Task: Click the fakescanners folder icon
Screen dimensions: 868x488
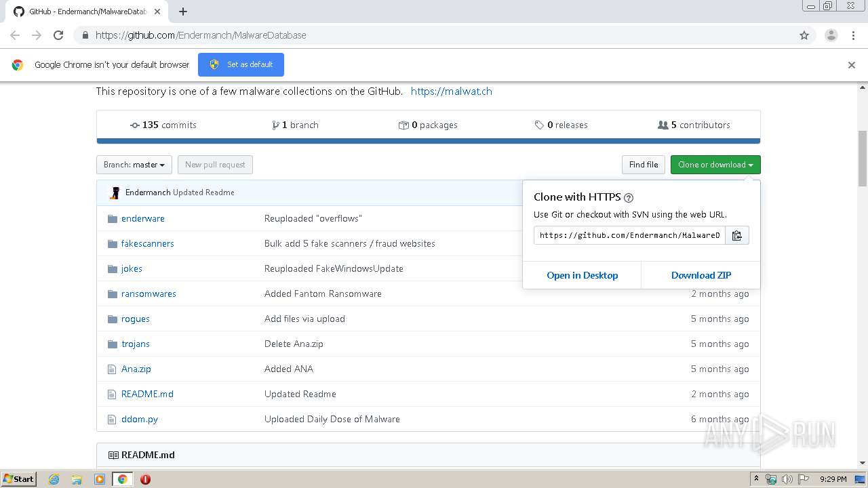Action: point(113,243)
